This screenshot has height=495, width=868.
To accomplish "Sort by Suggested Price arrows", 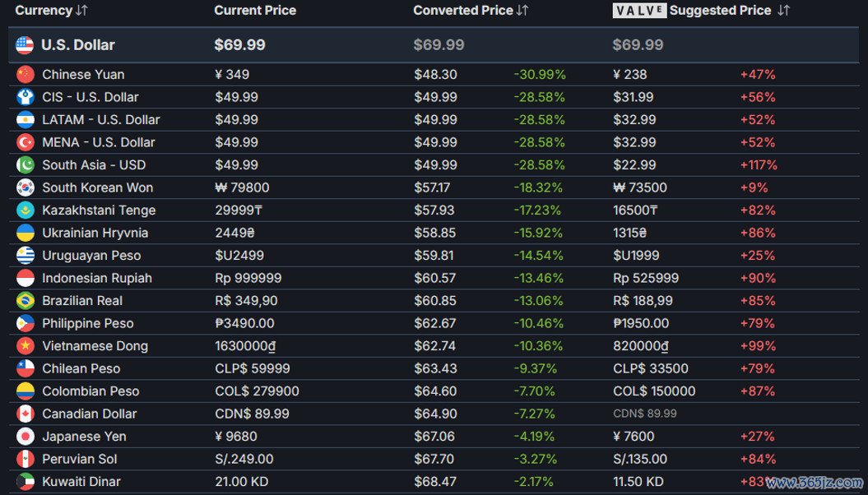I will click(783, 11).
